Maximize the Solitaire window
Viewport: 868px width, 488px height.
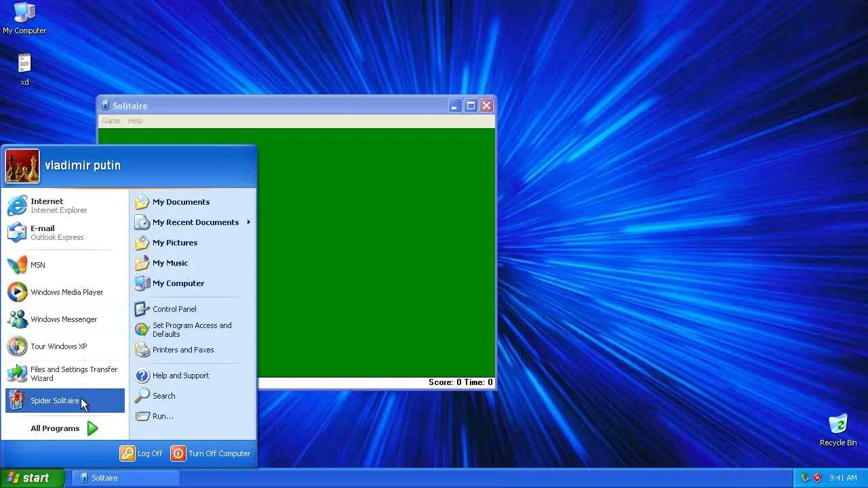pyautogui.click(x=471, y=106)
